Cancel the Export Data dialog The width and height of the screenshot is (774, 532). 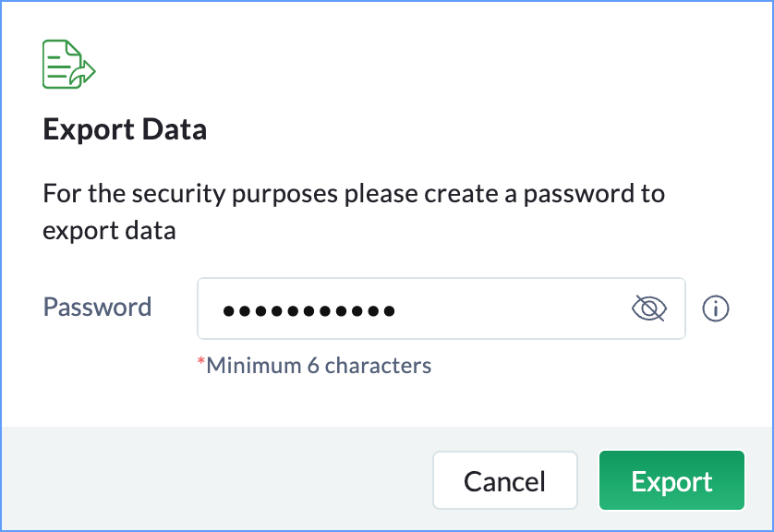pyautogui.click(x=504, y=480)
